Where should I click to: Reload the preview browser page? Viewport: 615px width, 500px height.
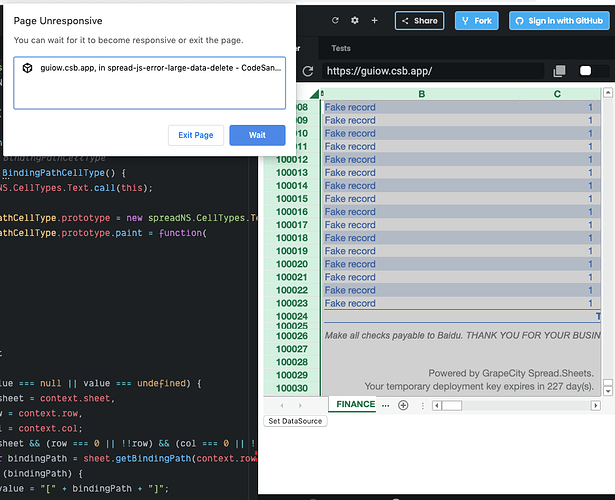point(307,72)
